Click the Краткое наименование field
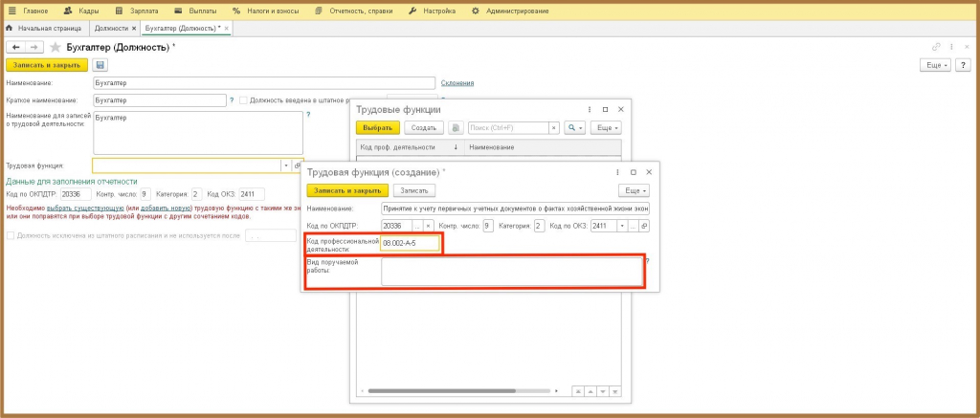980x418 pixels. tap(160, 100)
